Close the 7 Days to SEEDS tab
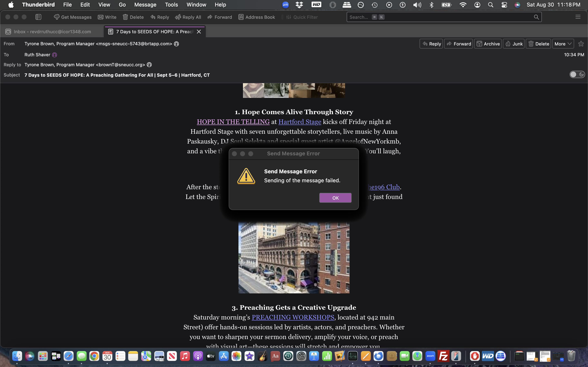Image resolution: width=588 pixels, height=367 pixels. coord(199,32)
